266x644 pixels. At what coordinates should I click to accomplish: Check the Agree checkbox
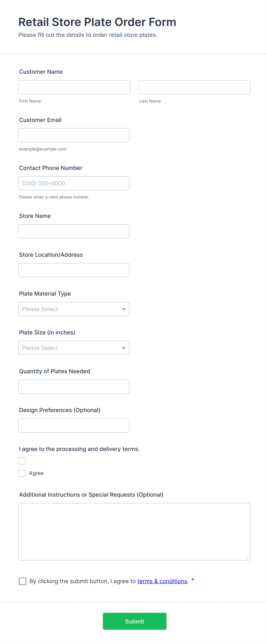click(x=22, y=473)
